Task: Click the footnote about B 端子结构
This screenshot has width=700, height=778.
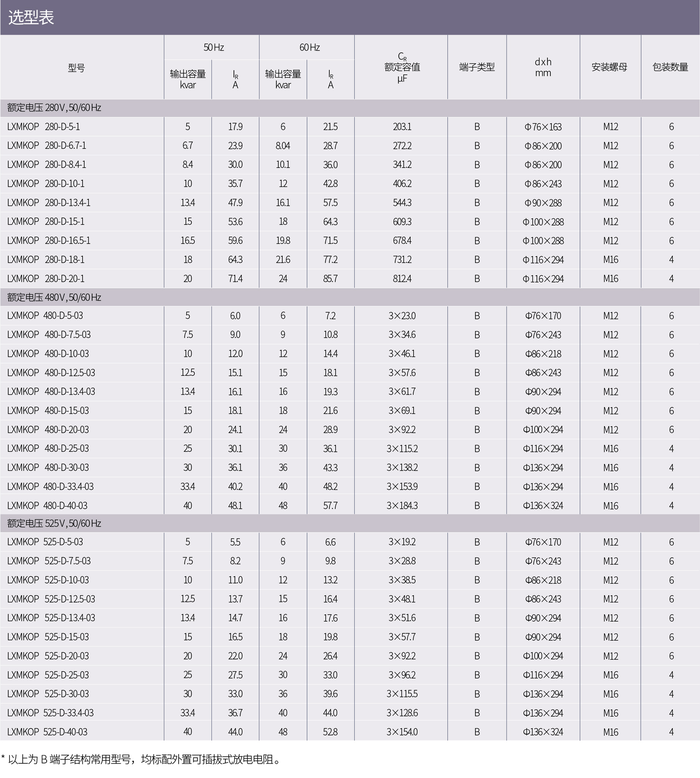Action: 141,760
